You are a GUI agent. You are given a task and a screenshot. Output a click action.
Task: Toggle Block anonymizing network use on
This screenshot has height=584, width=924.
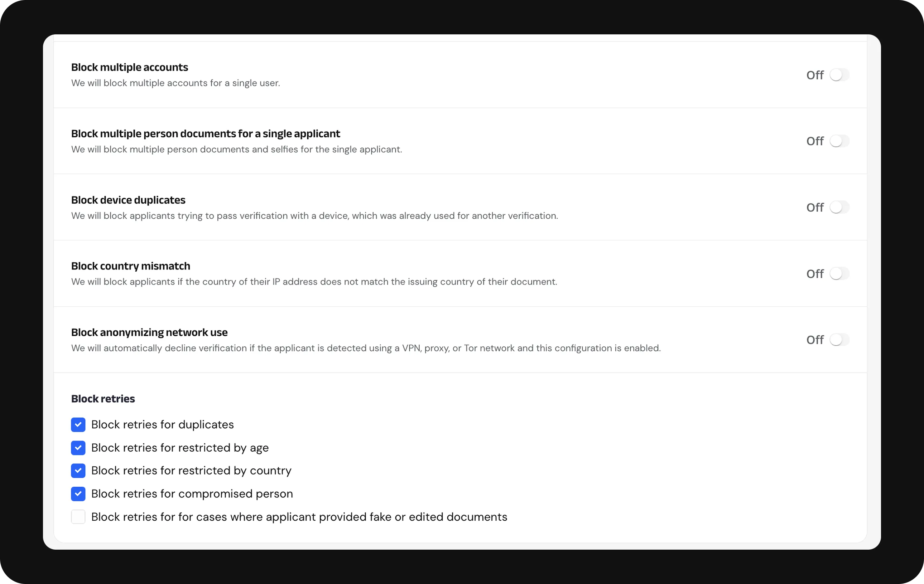click(839, 340)
